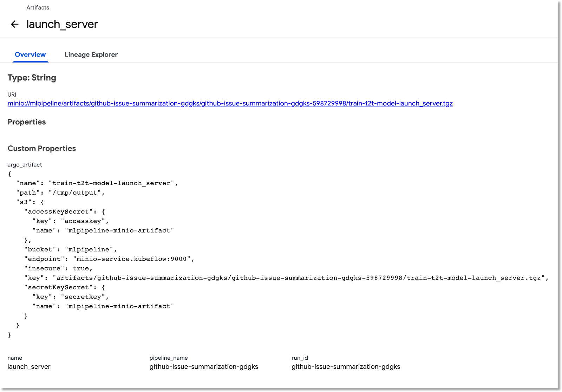The width and height of the screenshot is (562, 392).
Task: Open the Lineage Explorer tab
Action: (91, 54)
